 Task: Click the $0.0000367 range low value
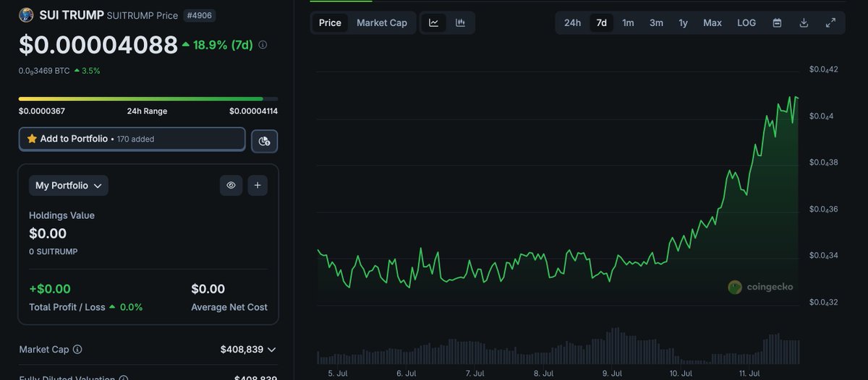point(42,111)
